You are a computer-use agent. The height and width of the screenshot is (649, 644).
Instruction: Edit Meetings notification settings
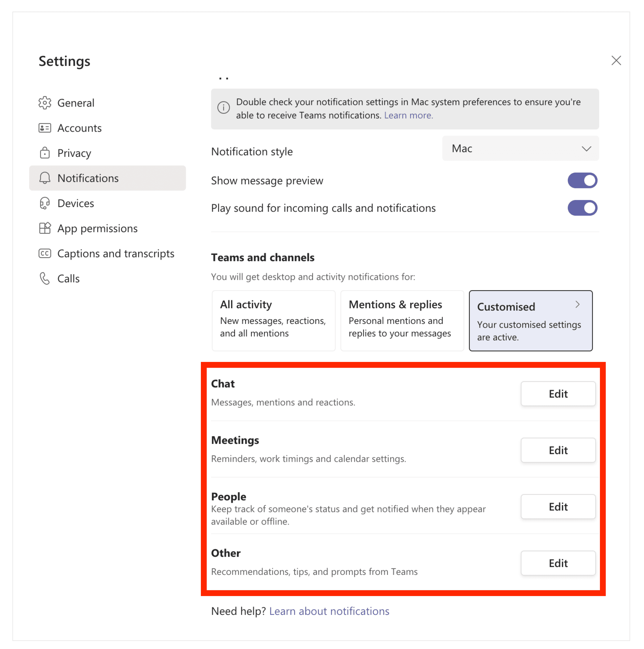pyautogui.click(x=558, y=450)
